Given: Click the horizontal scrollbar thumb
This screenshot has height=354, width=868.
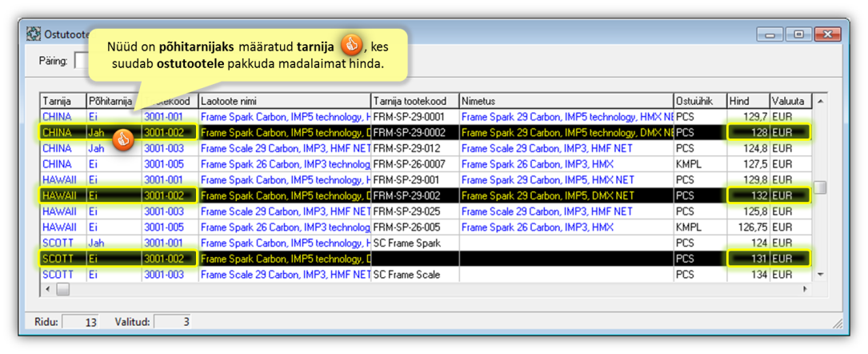Looking at the screenshot, I should (x=62, y=289).
